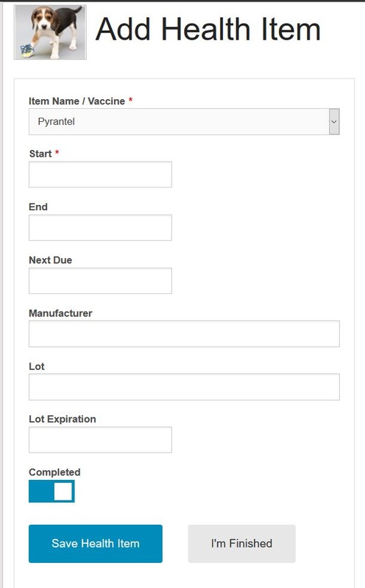Click the beagle puppy profile photo
The image size is (365, 588).
[50, 32]
